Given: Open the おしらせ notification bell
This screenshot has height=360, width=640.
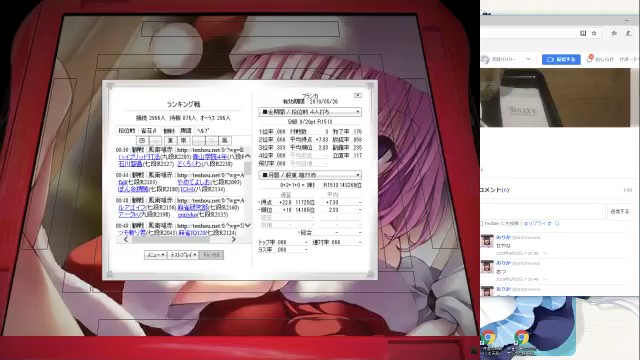Looking at the screenshot, I should [600, 59].
